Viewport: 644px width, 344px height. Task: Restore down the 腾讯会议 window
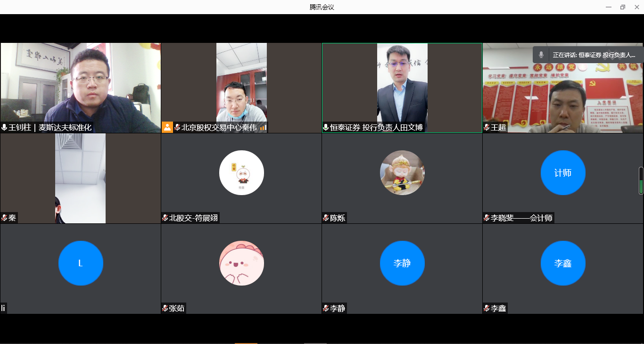(x=622, y=7)
